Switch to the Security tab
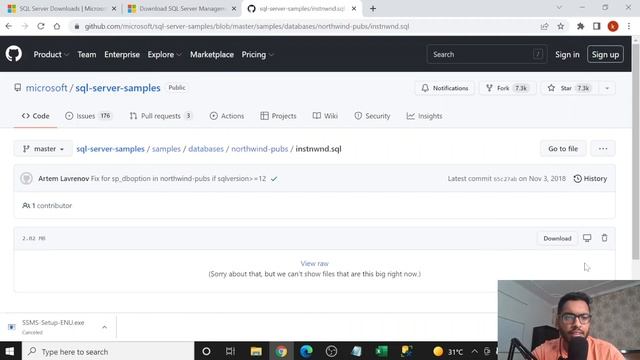Screen dimensions: 640x360 click(372, 116)
